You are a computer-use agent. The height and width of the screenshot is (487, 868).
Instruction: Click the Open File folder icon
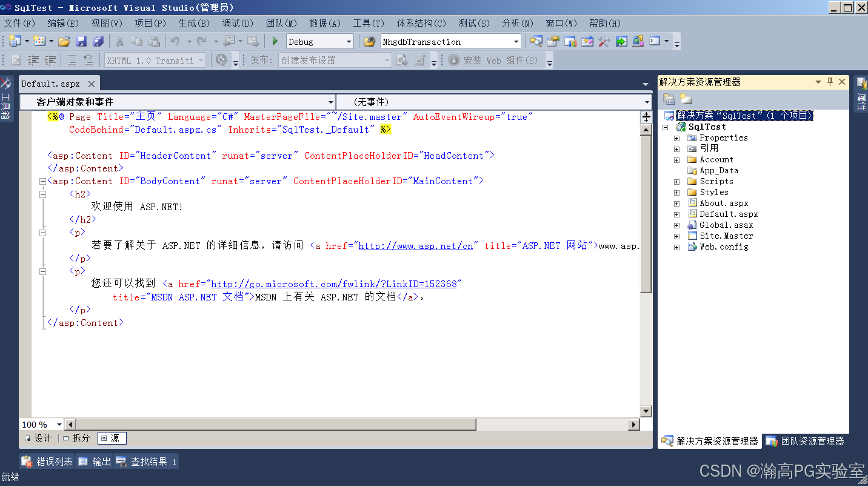(x=64, y=41)
